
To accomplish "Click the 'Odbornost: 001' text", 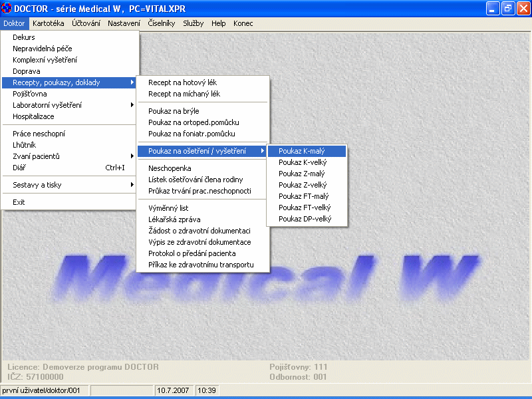I will point(298,377).
